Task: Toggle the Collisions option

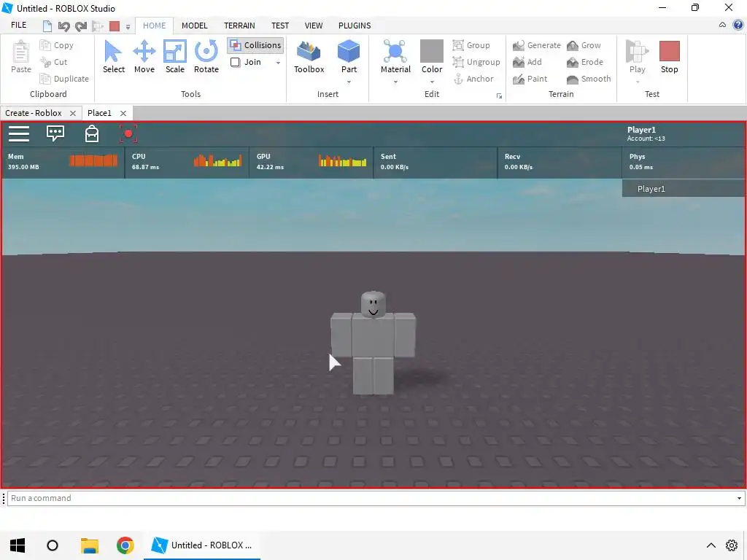Action: 255,45
